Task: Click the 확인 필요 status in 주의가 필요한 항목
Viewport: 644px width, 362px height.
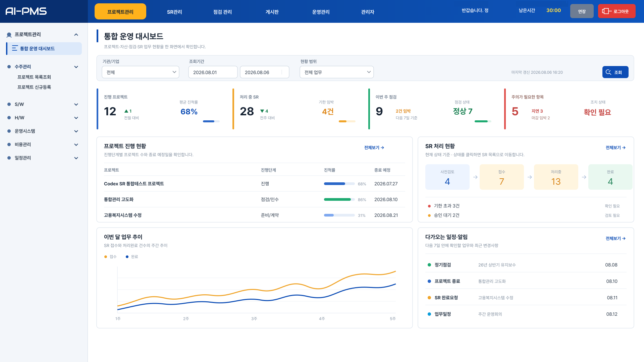Action: (597, 112)
